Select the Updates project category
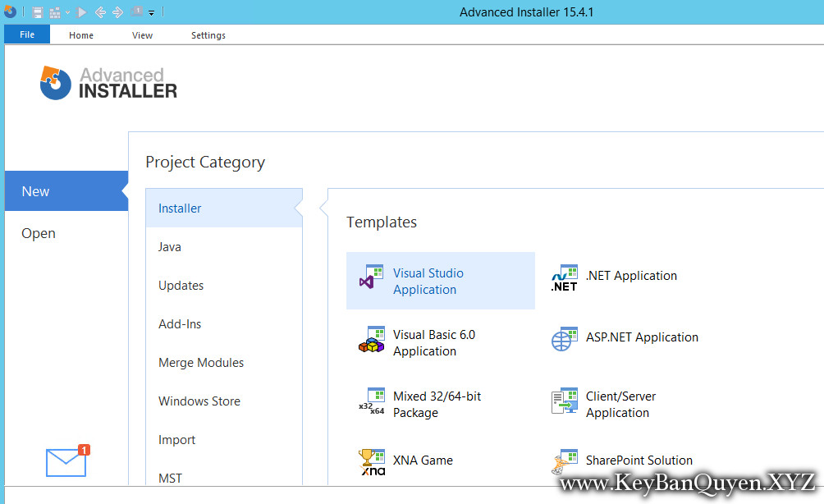This screenshot has height=504, width=824. click(x=224, y=286)
